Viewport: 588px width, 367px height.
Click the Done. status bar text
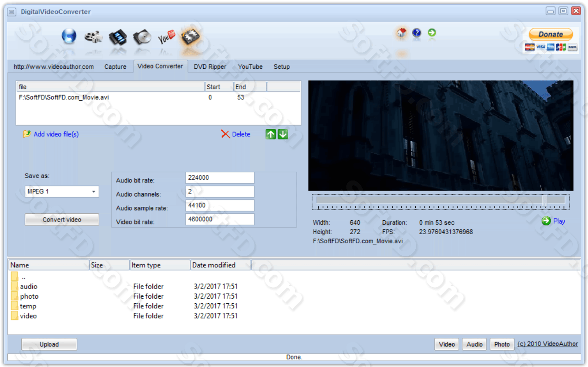294,357
